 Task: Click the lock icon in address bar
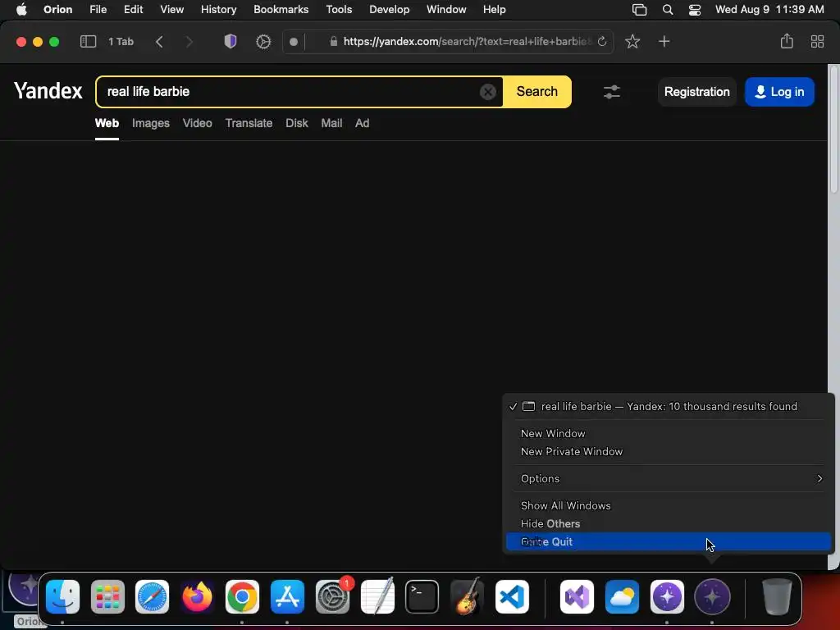(333, 41)
